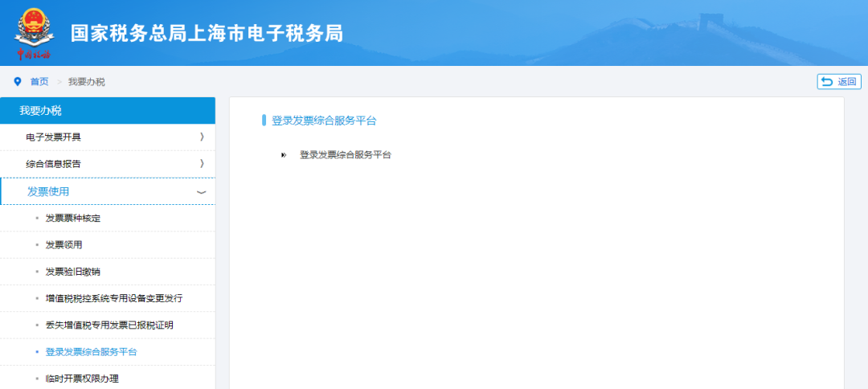Select 登录发票综合服务平台 in the sidebar
The height and width of the screenshot is (389, 868).
coord(91,352)
